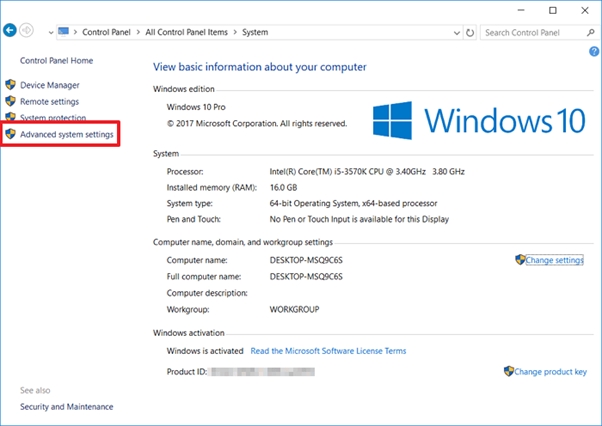The height and width of the screenshot is (426, 602).
Task: Select the System breadcrumb segment
Action: pyautogui.click(x=255, y=33)
